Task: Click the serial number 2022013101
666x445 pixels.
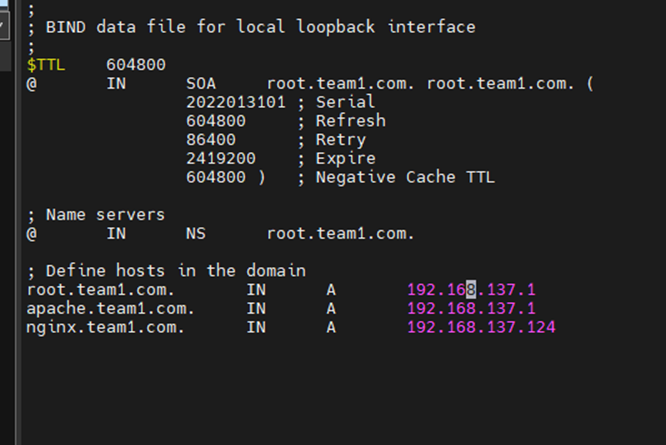Action: pyautogui.click(x=236, y=102)
